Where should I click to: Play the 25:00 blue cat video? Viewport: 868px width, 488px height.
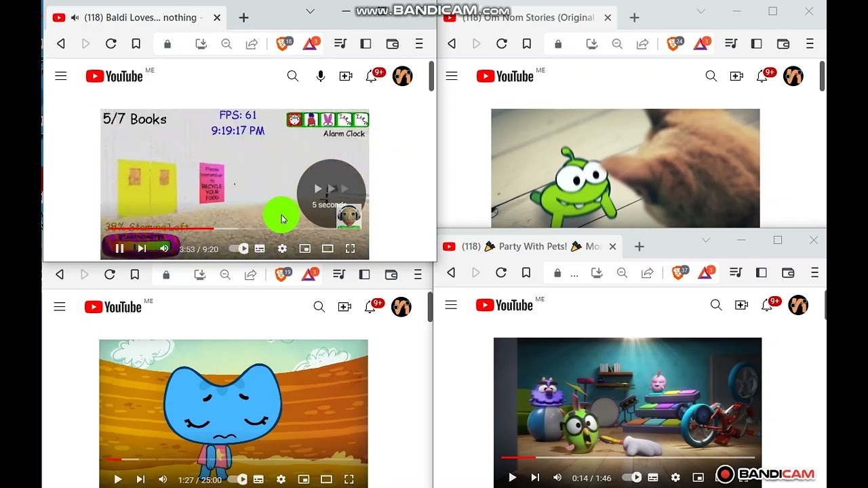pyautogui.click(x=118, y=479)
